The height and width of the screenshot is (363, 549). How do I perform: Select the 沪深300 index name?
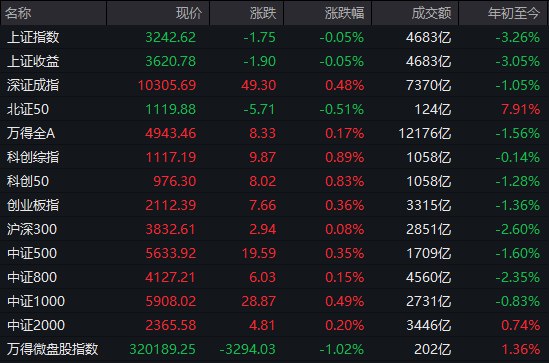[x=32, y=229]
